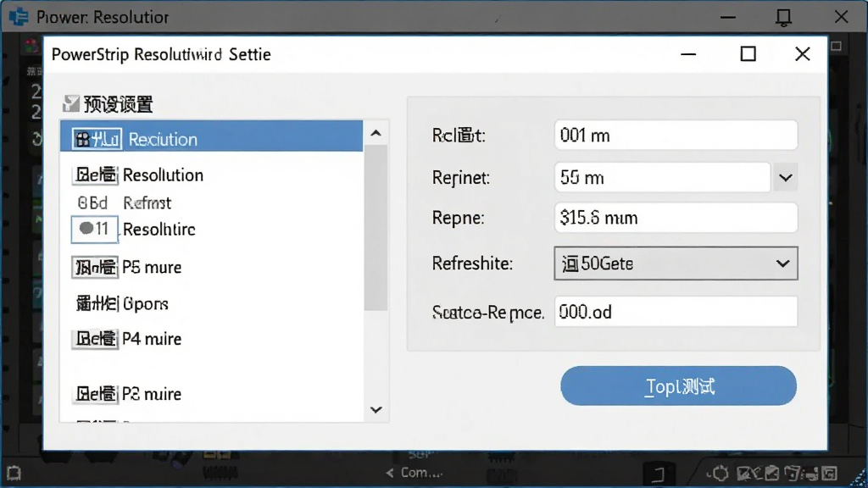Select the Gpors list row
Image resolution: width=868 pixels, height=488 pixels.
pyautogui.click(x=211, y=303)
